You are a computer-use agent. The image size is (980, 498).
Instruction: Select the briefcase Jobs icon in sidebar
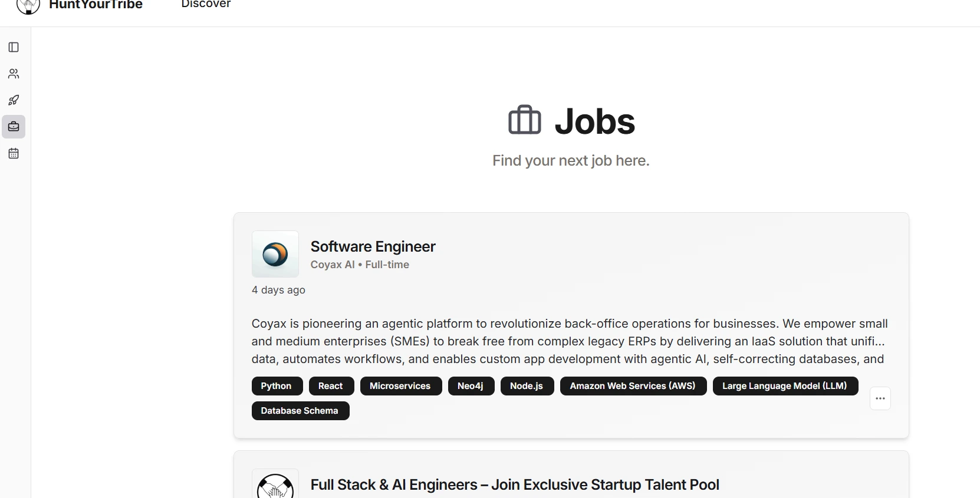click(x=14, y=127)
